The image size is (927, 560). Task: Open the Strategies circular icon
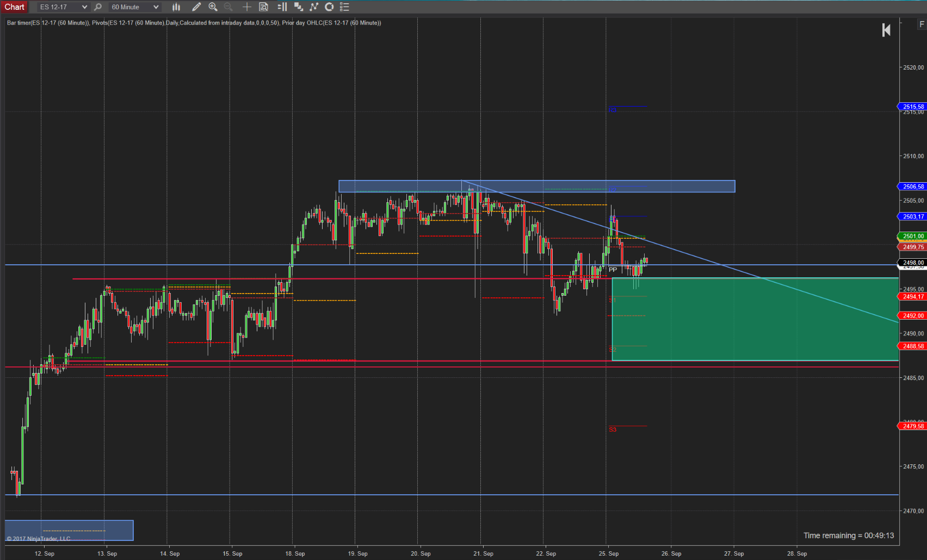coord(329,7)
